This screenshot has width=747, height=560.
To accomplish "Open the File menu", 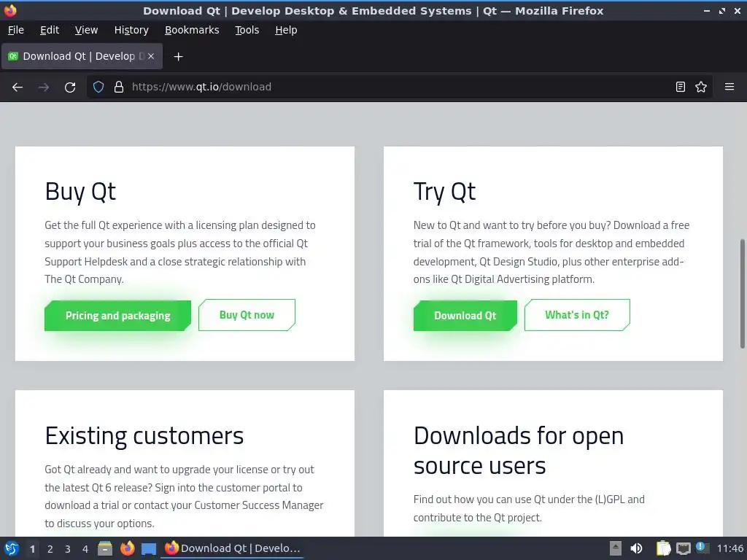I will click(16, 30).
